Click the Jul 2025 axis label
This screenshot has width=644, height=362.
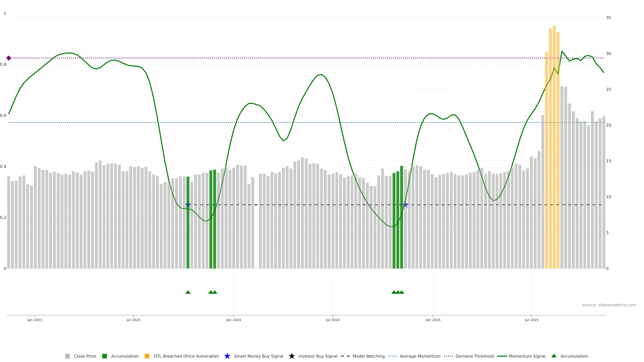[x=531, y=320]
